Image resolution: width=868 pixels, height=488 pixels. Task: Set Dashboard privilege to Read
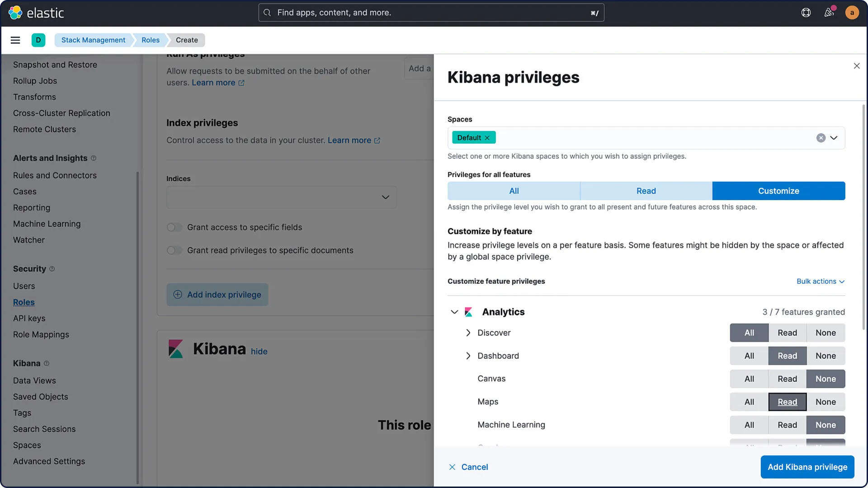click(787, 356)
